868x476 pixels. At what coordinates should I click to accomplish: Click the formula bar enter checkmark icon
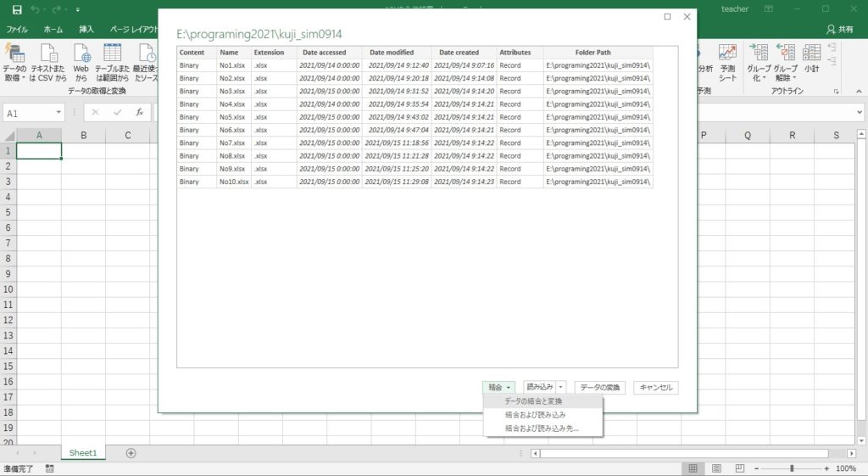click(x=117, y=113)
